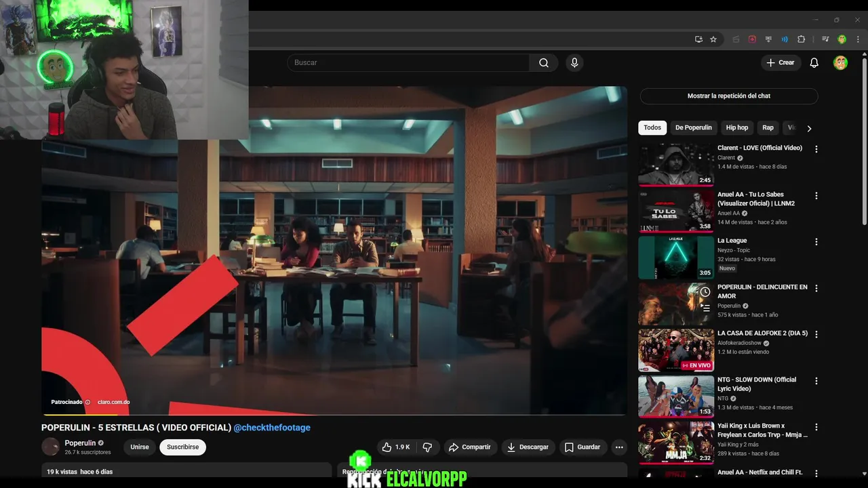Activate voice search microphone

574,62
